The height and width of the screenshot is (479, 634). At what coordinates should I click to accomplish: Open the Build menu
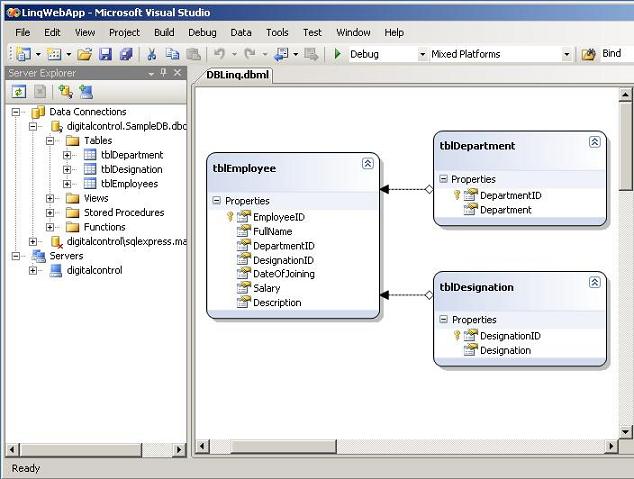coord(164,32)
